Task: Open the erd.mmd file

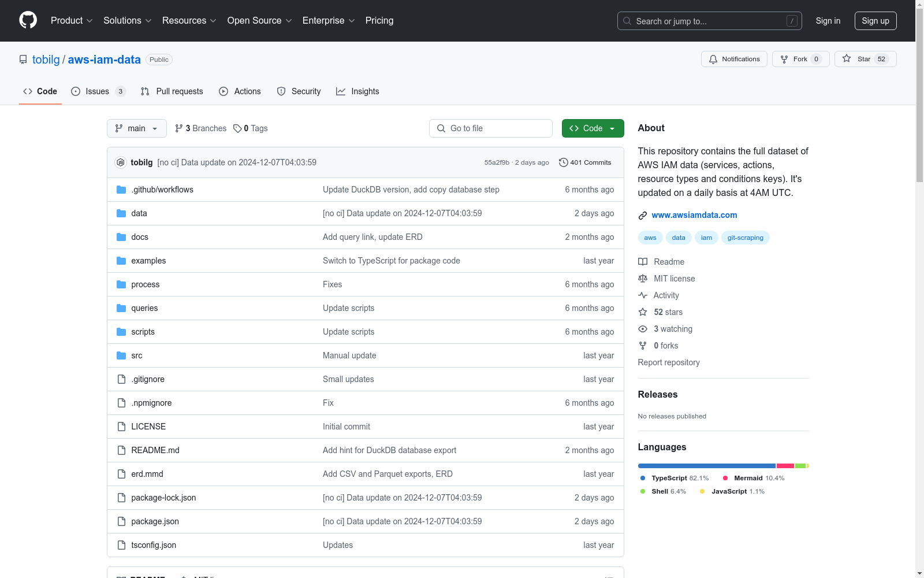Action: pyautogui.click(x=147, y=474)
